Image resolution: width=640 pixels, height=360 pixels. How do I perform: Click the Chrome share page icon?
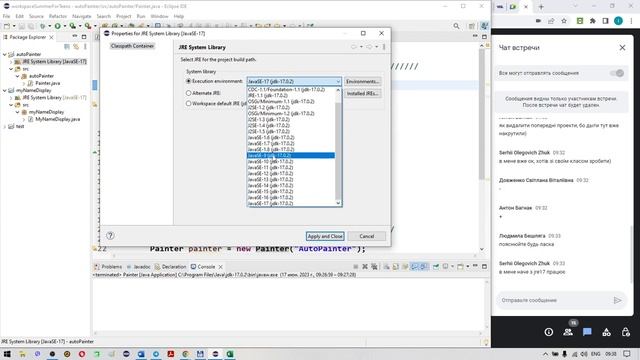coord(551,21)
